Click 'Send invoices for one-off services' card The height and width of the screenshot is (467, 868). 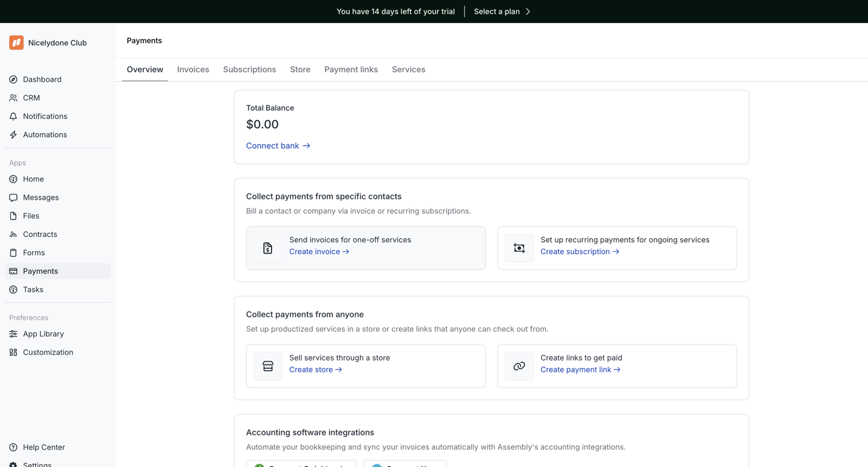(366, 248)
